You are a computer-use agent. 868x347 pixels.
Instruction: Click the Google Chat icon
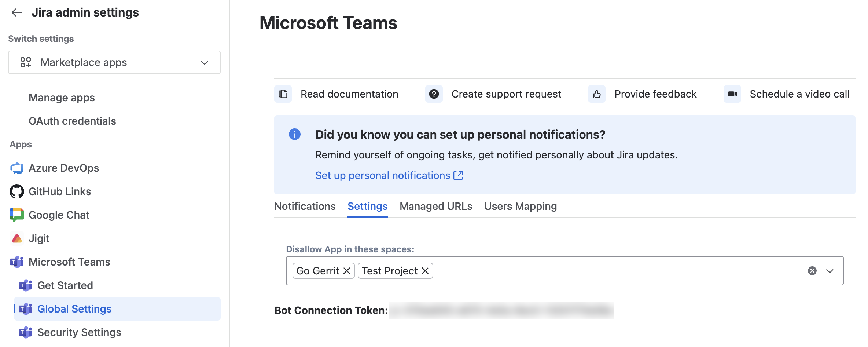pos(17,215)
